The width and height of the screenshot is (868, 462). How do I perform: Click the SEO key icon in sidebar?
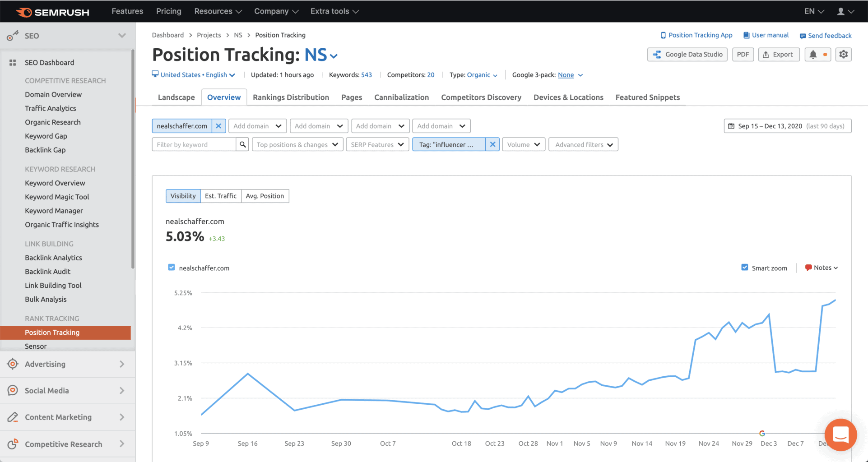pos(12,36)
